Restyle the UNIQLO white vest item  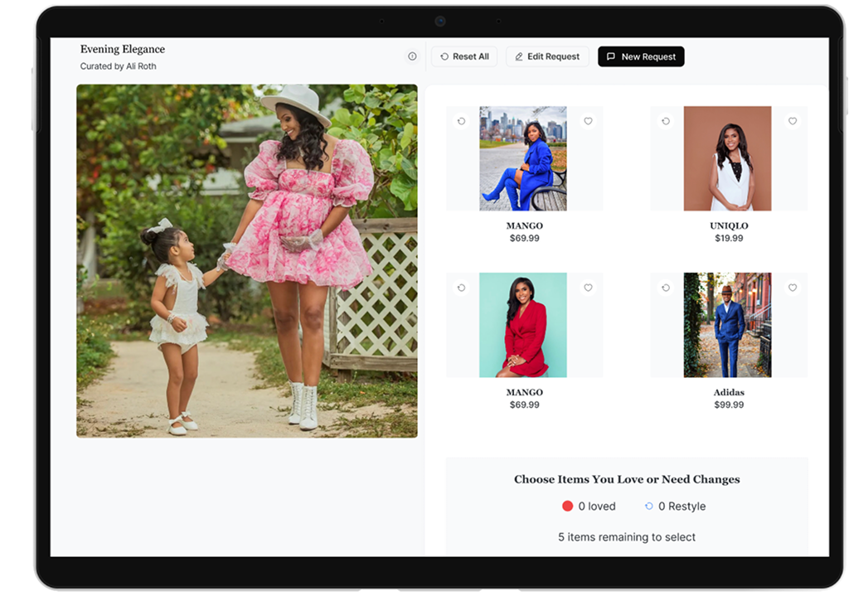pyautogui.click(x=665, y=121)
